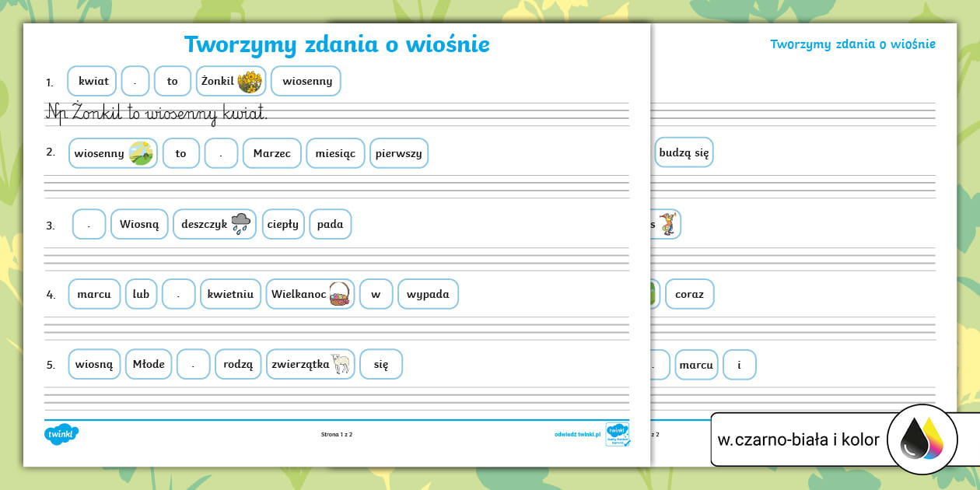Select the 'pierwszy' word card
980x490 pixels.
(x=398, y=153)
